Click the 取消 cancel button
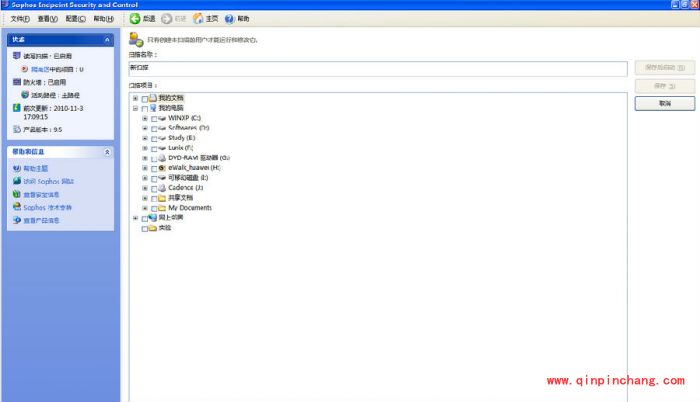700x402 pixels. 664,103
